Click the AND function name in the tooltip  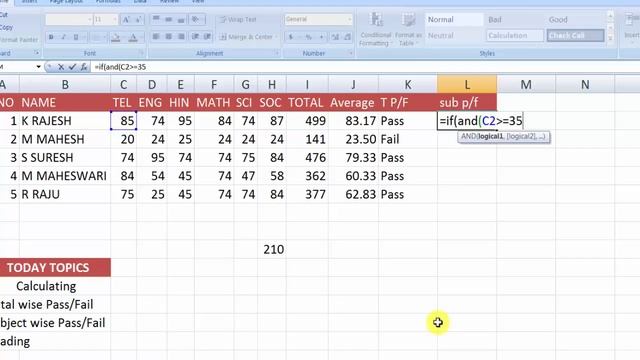(x=469, y=136)
